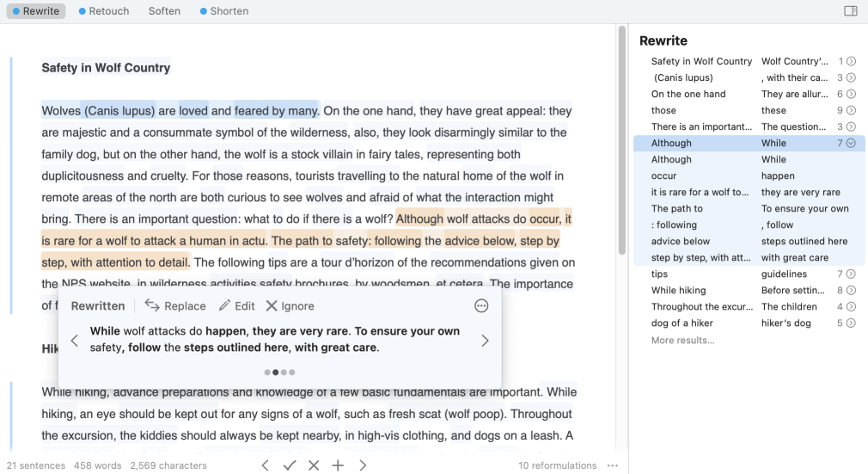This screenshot has width=868, height=474.
Task: Click Ignore X in rewritten popup
Action: (272, 305)
